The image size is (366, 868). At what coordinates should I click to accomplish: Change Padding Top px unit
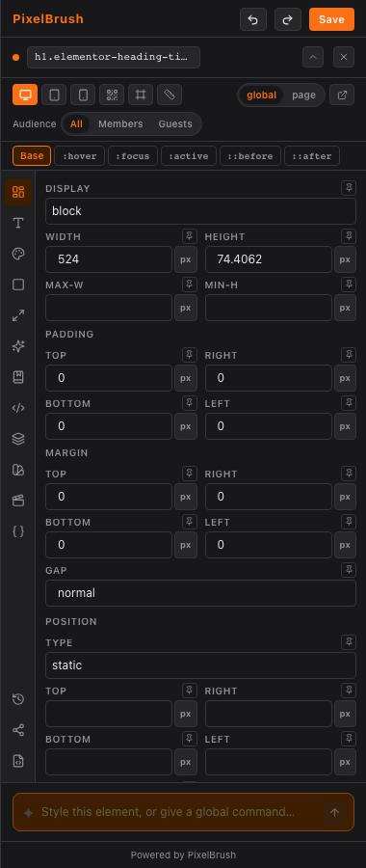coord(186,378)
